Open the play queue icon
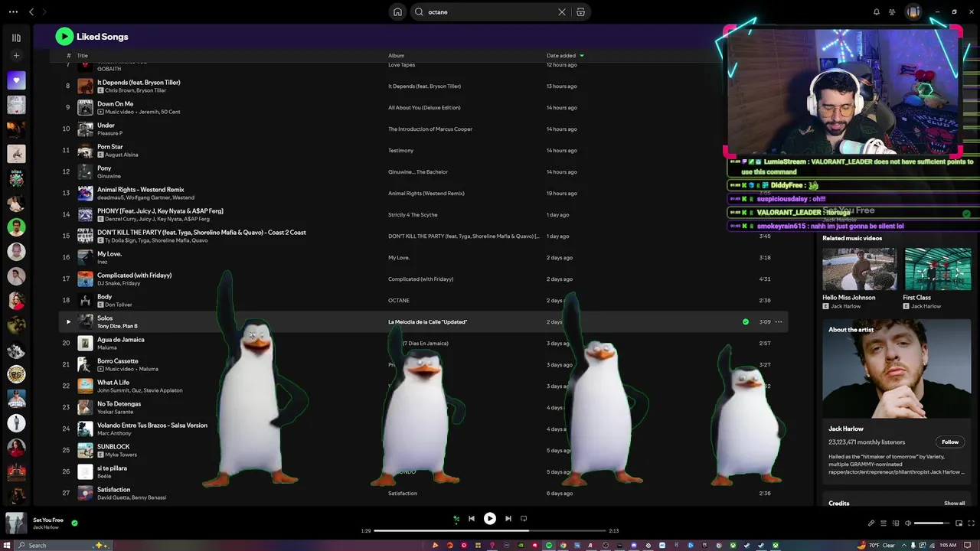Viewport: 980px width, 551px height. [883, 523]
